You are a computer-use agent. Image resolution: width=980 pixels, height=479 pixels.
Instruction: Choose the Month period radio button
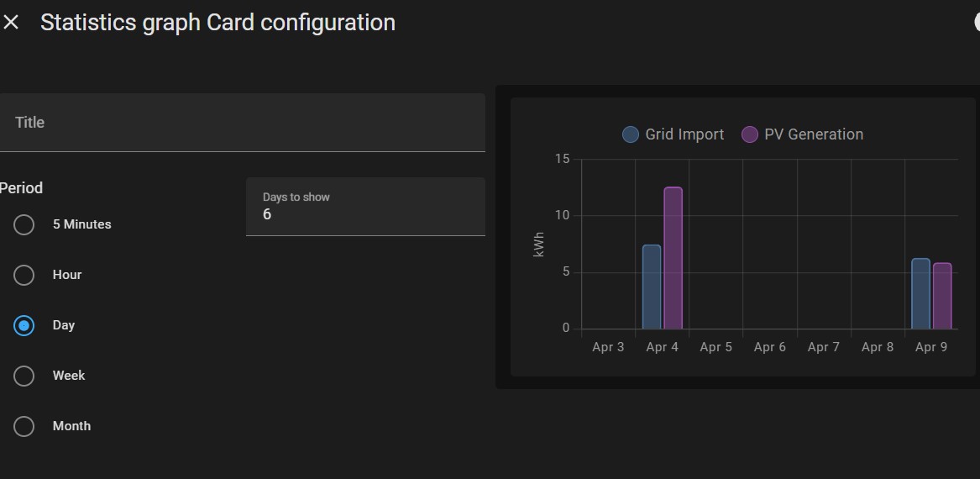click(24, 426)
